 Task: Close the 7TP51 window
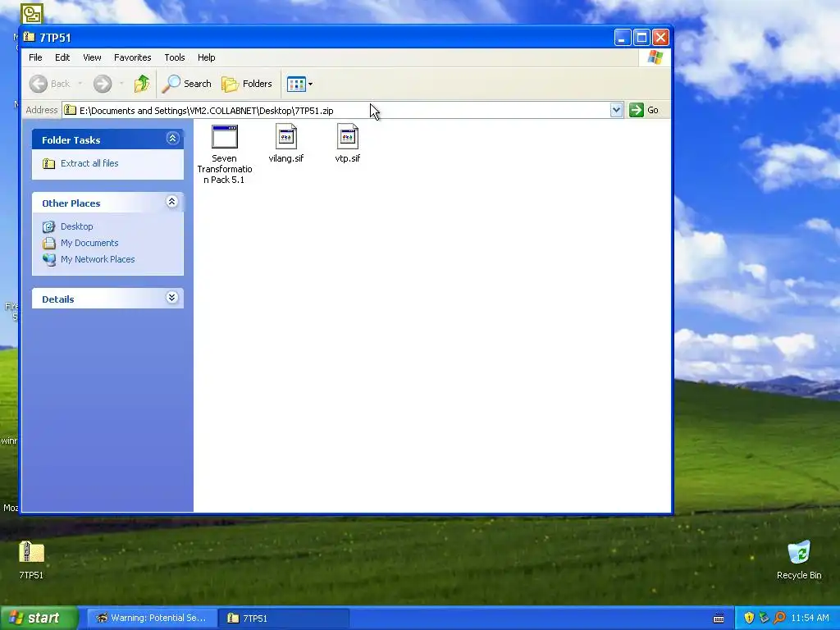coord(660,38)
